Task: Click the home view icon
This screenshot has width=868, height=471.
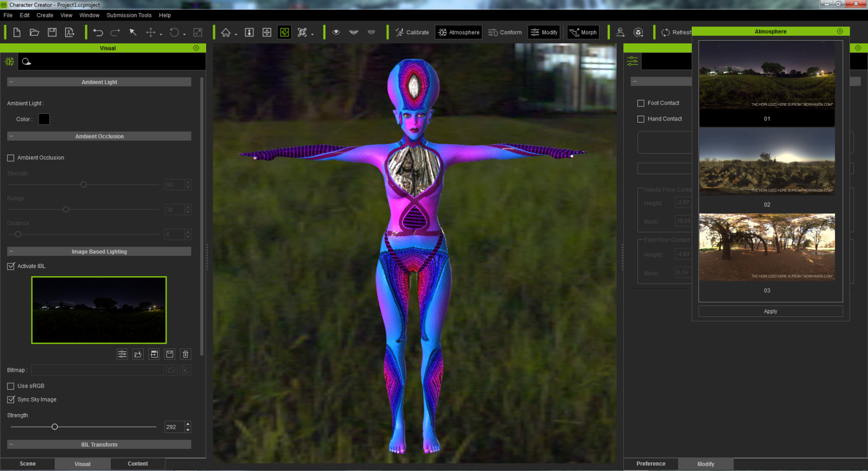Action: pos(226,33)
